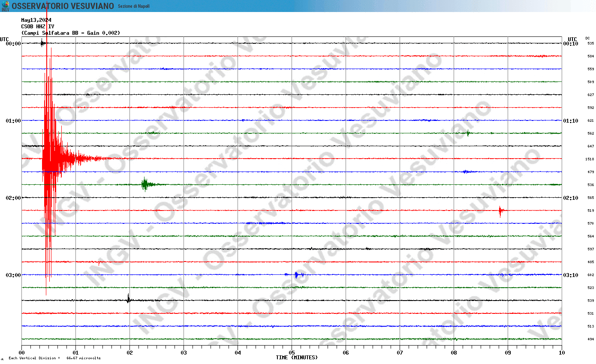The width and height of the screenshot is (596, 364).
Task: Click the DC value 592
Action: click(x=591, y=108)
